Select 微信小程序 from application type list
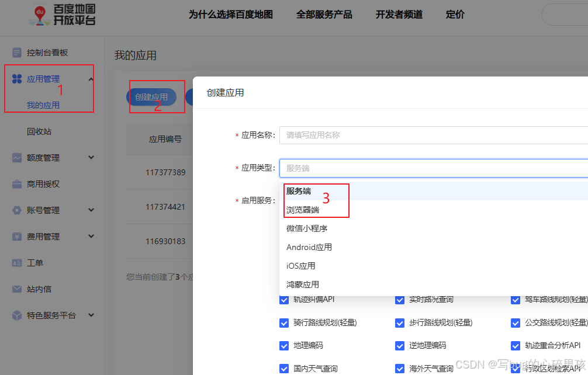This screenshot has height=375, width=588. (434, 228)
